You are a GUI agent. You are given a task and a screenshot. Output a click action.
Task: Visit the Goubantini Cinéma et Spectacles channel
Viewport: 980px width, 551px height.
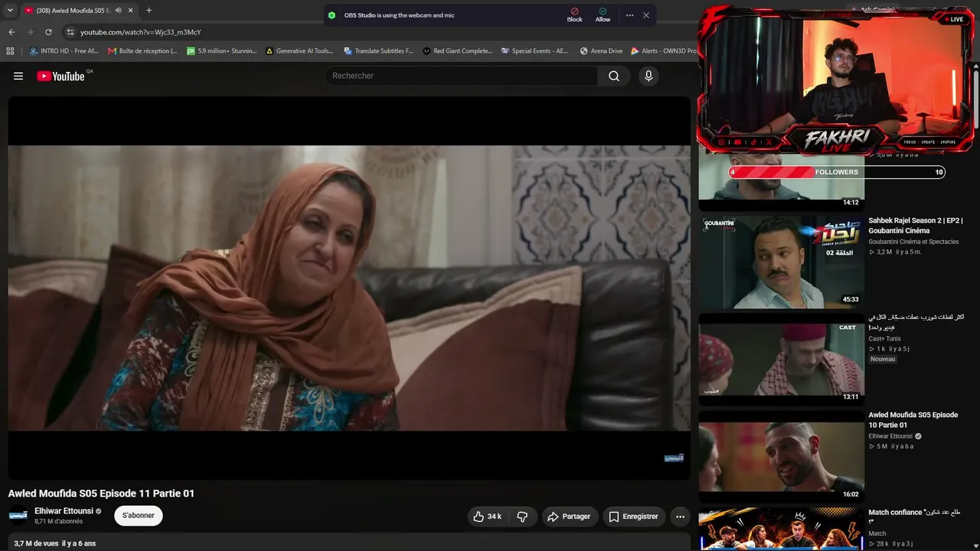tap(913, 242)
